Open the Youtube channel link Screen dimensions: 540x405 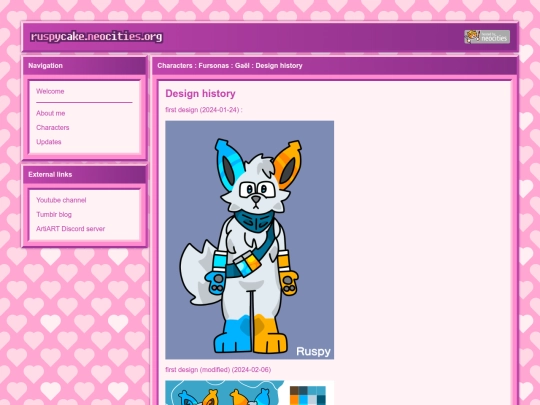pyautogui.click(x=61, y=200)
